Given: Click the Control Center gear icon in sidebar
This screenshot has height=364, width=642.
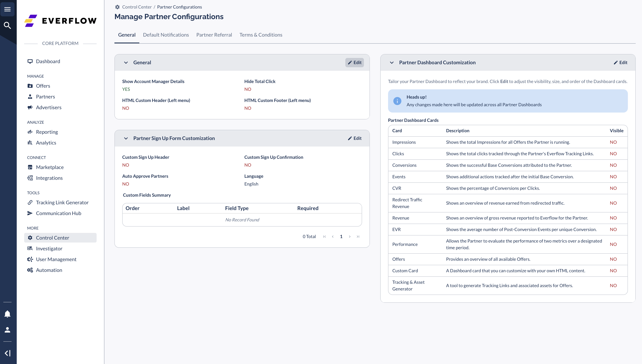Looking at the screenshot, I should point(30,238).
